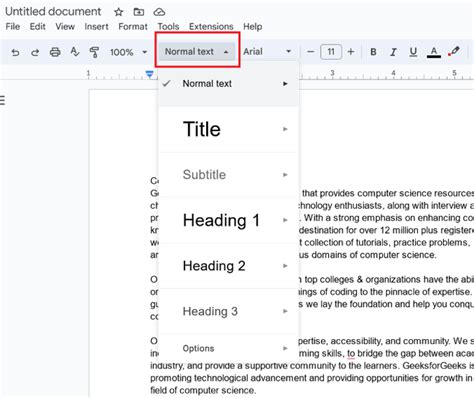
Task: Show document outline icon at left edge
Action: pos(2,100)
